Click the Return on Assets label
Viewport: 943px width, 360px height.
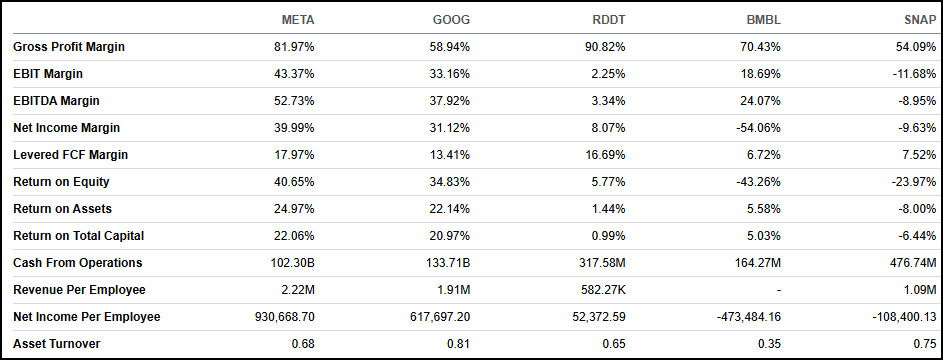pos(62,209)
